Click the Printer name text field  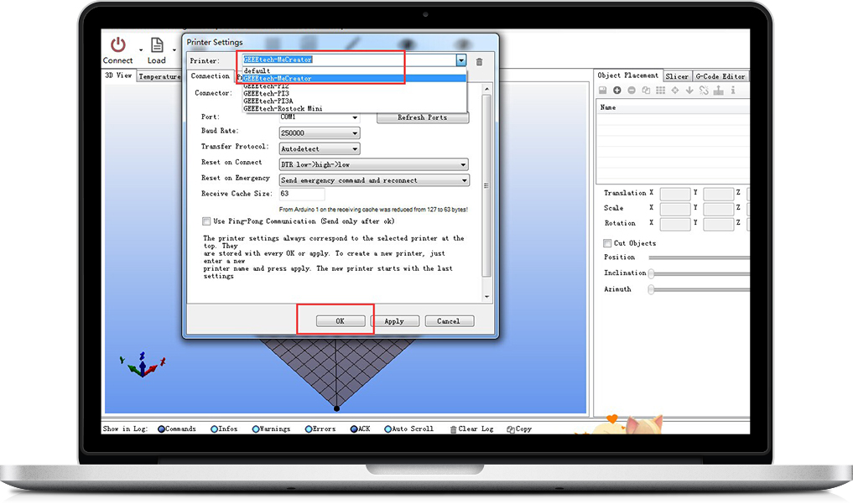[x=349, y=60]
